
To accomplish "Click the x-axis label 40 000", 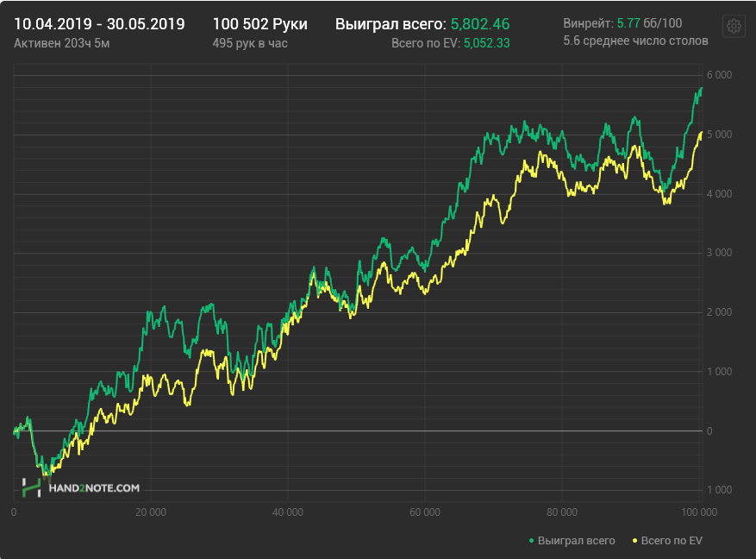I will point(288,512).
